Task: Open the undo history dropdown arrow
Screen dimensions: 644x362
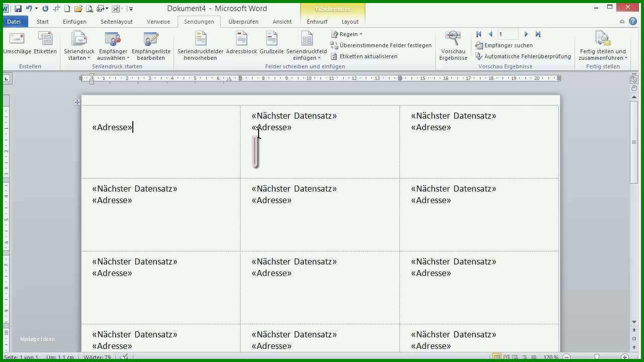Action: (x=36, y=9)
